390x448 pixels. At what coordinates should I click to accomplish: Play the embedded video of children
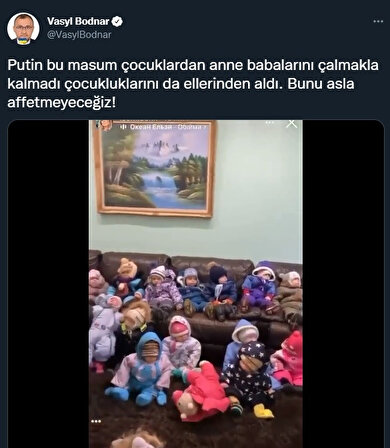coord(196,284)
